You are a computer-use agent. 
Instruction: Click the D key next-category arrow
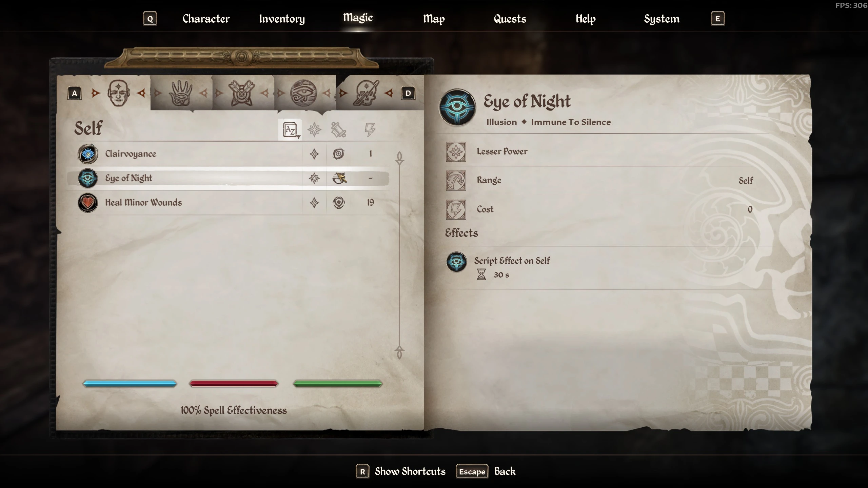tap(408, 93)
